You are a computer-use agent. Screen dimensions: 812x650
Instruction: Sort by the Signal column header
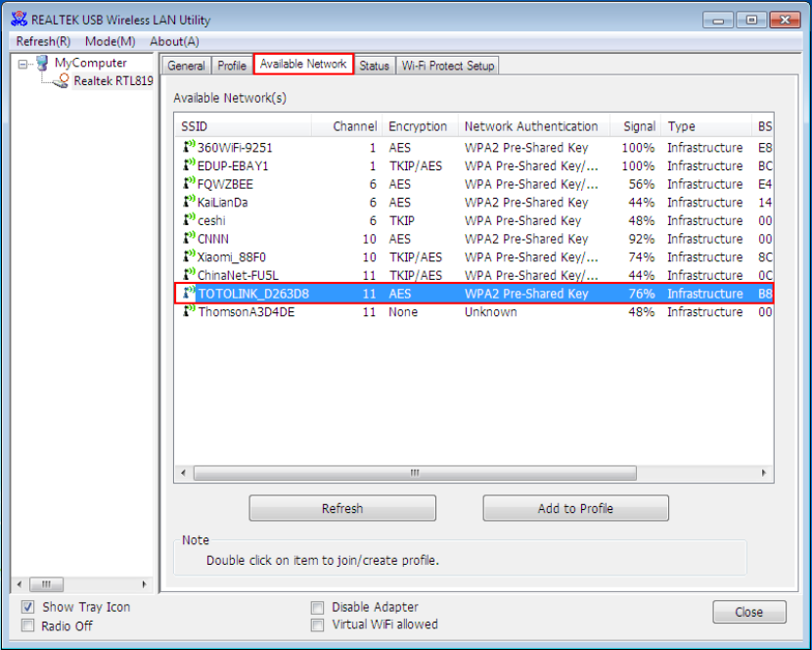[635, 126]
